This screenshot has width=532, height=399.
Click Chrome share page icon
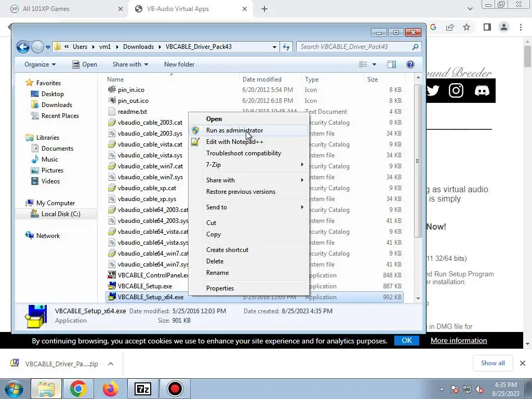point(450,27)
